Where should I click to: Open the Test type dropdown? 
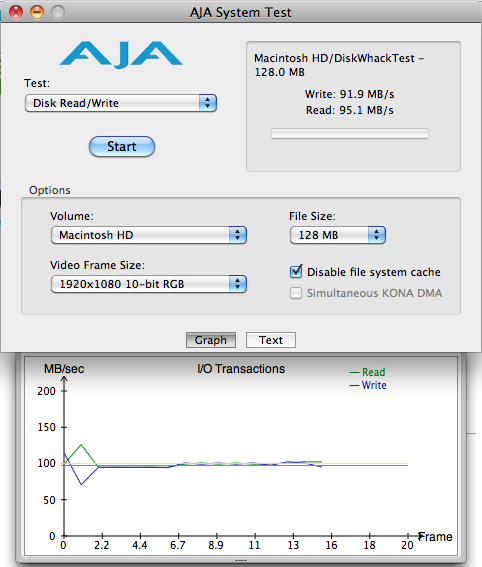pos(121,103)
